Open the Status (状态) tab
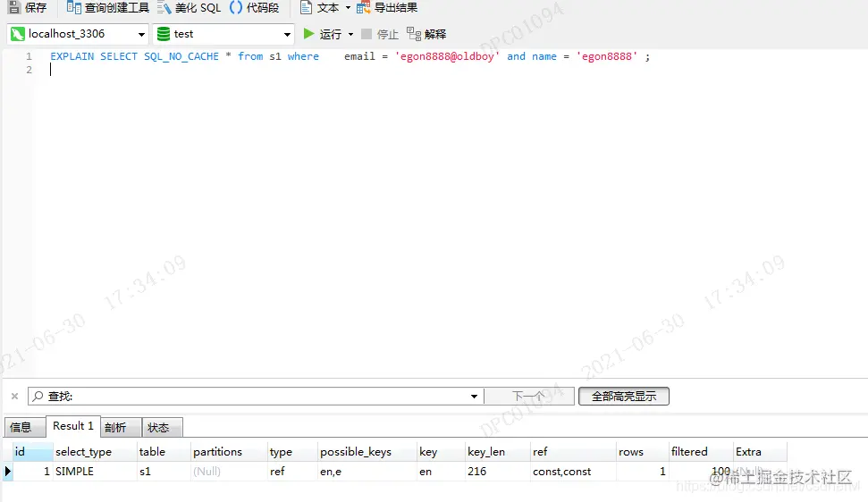The width and height of the screenshot is (868, 502). tap(162, 427)
